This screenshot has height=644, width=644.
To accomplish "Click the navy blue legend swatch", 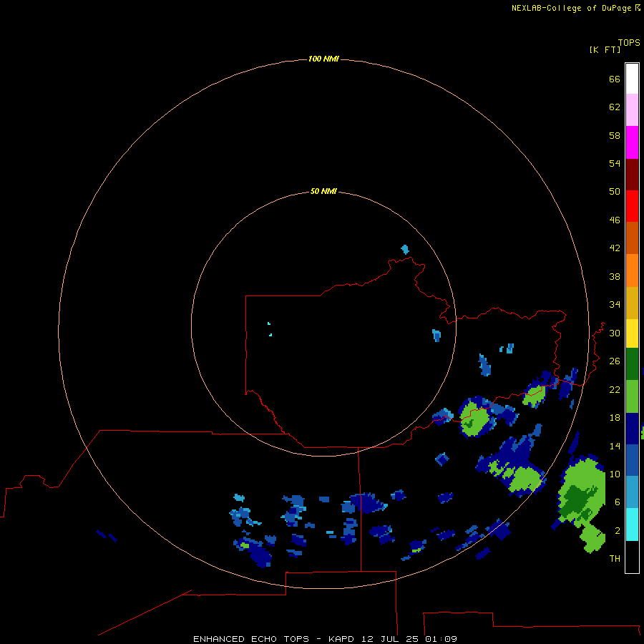I will 632,429.
